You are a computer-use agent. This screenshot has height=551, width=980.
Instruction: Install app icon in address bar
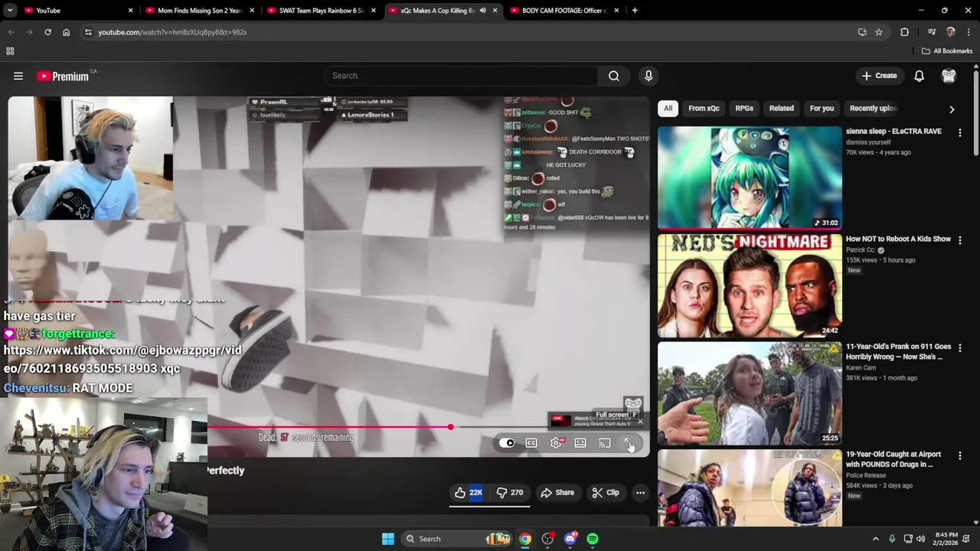(x=862, y=32)
